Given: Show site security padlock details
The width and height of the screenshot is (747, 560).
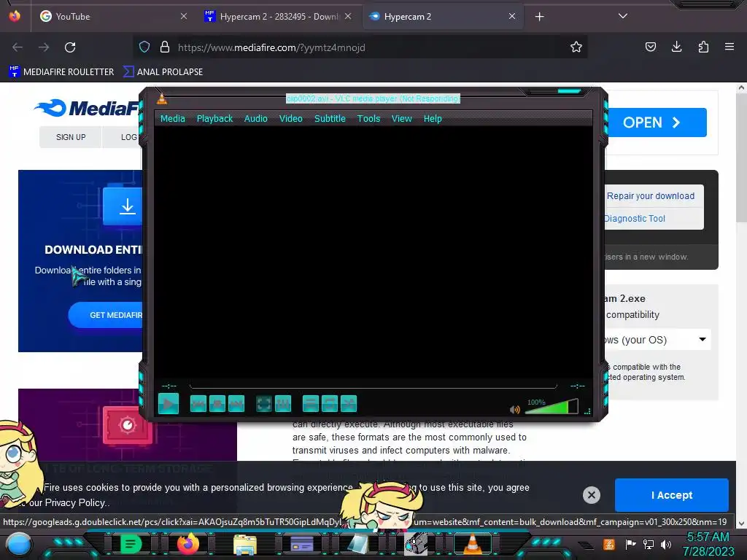Looking at the screenshot, I should tap(165, 47).
